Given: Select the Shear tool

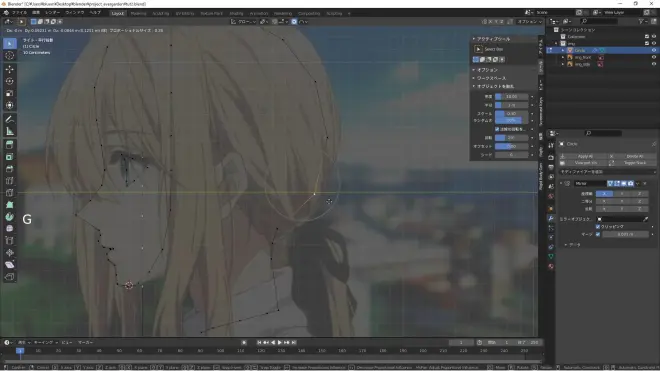Looking at the screenshot, I should (10, 265).
